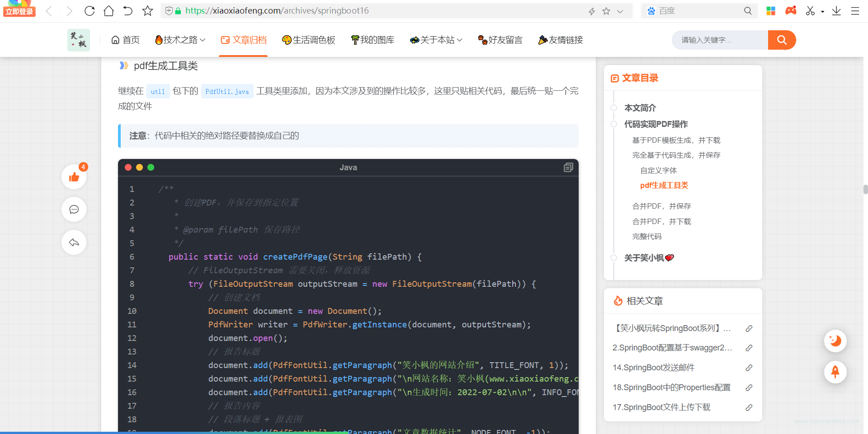Image resolution: width=868 pixels, height=434 pixels.
Task: Toggle the lightning icon in the address bar
Action: tap(592, 11)
